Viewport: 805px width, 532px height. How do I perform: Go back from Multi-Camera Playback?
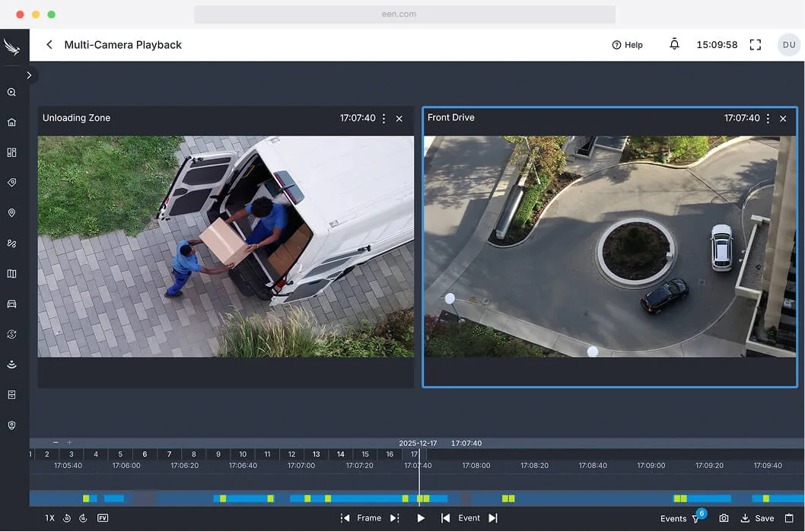pyautogui.click(x=49, y=45)
